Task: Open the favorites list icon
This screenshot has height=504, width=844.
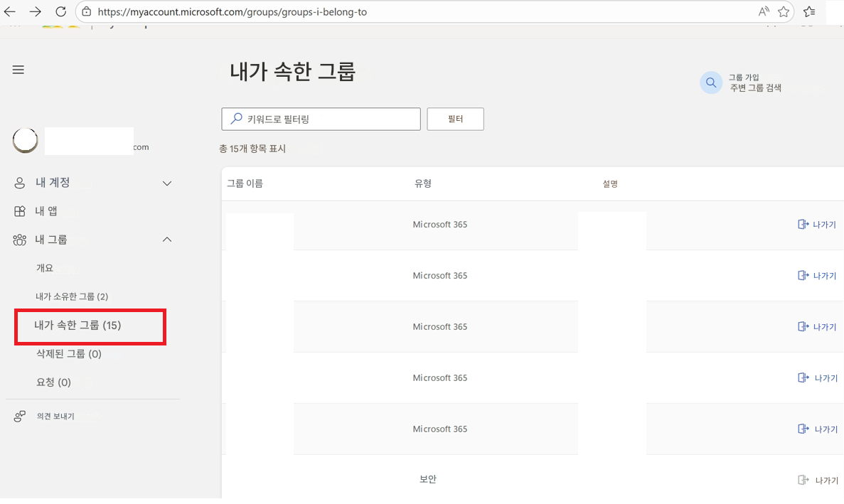Action: pyautogui.click(x=809, y=11)
